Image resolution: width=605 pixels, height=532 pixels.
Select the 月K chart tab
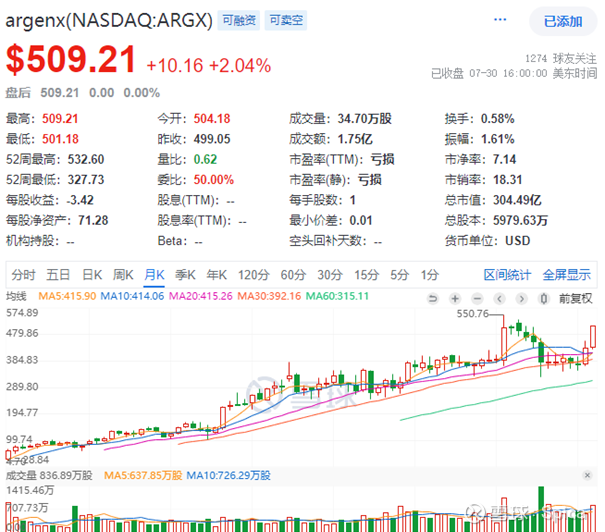154,275
